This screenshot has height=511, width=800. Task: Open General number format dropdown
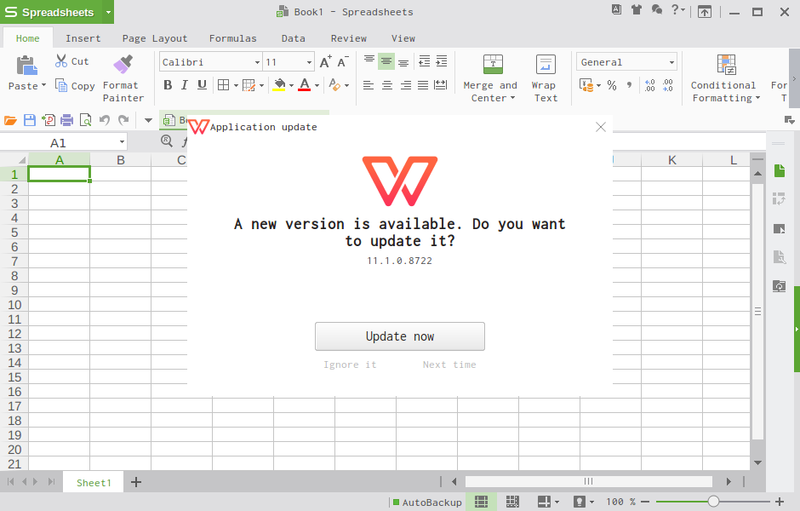671,62
